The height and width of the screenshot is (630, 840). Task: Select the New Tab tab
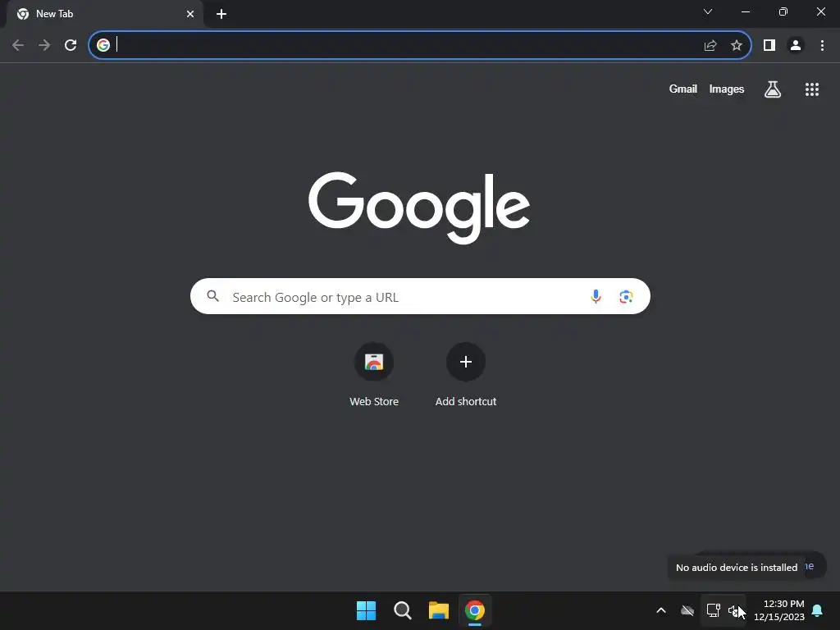pyautogui.click(x=104, y=14)
